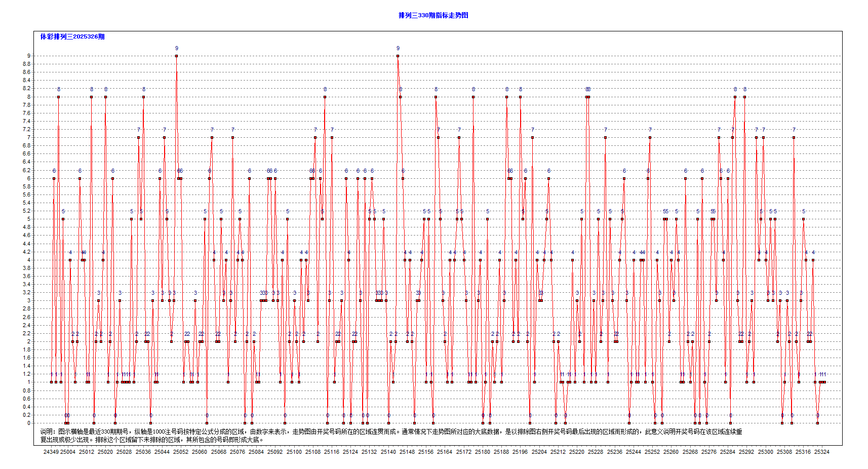Select the x-axis period label 25300
The width and height of the screenshot is (868, 469).
[x=765, y=452]
